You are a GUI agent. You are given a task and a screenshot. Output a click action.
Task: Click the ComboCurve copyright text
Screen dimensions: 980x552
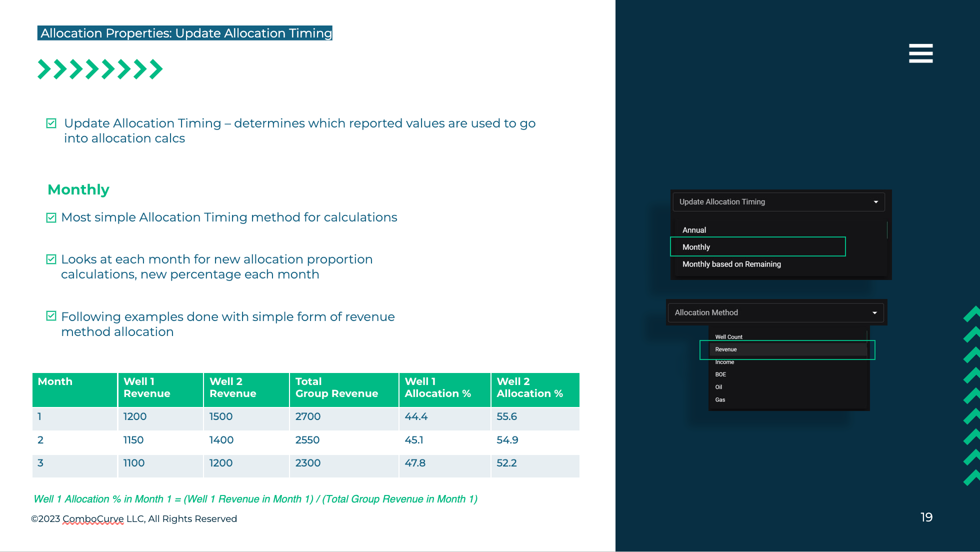134,519
